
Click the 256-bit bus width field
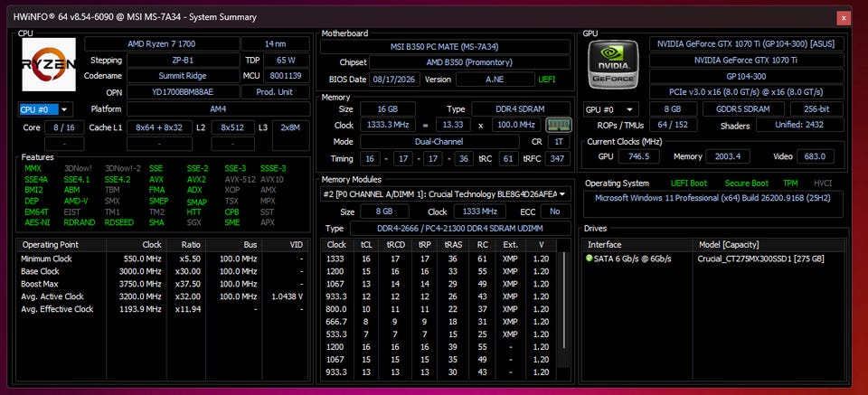coord(817,109)
